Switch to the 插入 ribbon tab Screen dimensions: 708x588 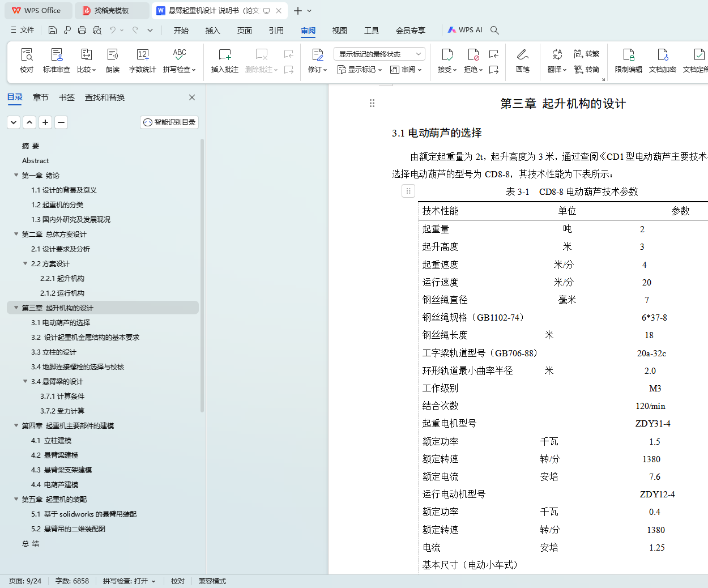click(x=213, y=31)
